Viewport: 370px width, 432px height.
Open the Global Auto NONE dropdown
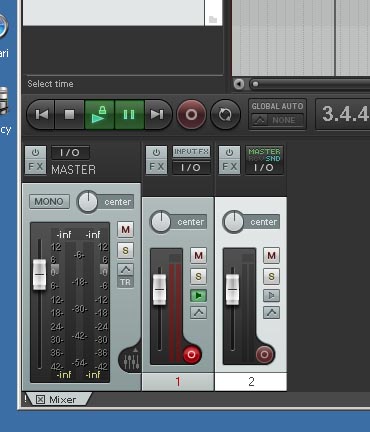click(277, 120)
